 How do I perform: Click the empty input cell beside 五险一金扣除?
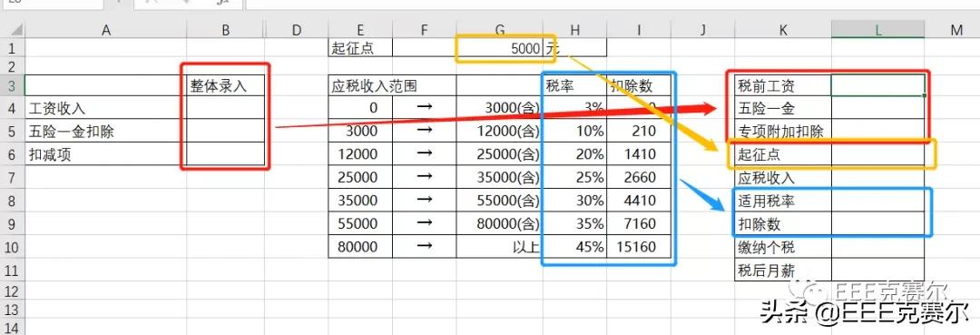pos(225,131)
